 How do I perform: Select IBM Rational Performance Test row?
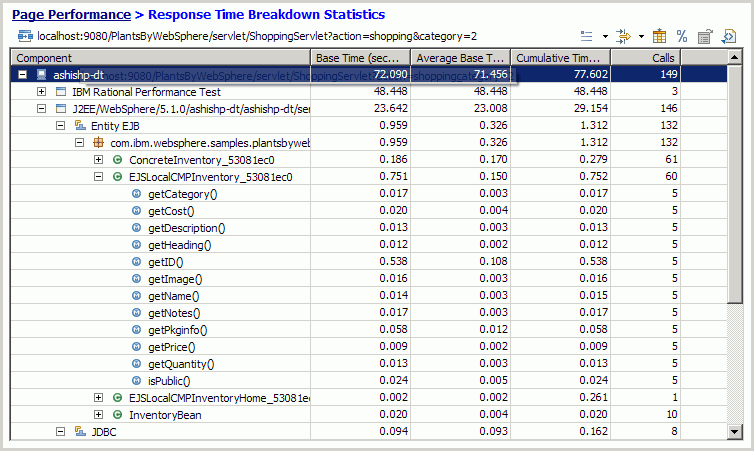click(369, 91)
